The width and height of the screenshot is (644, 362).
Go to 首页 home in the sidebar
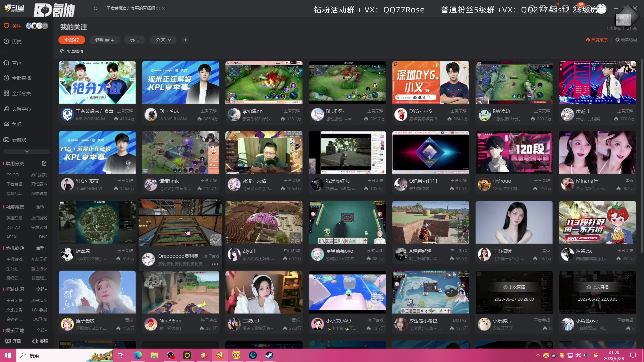(12, 63)
